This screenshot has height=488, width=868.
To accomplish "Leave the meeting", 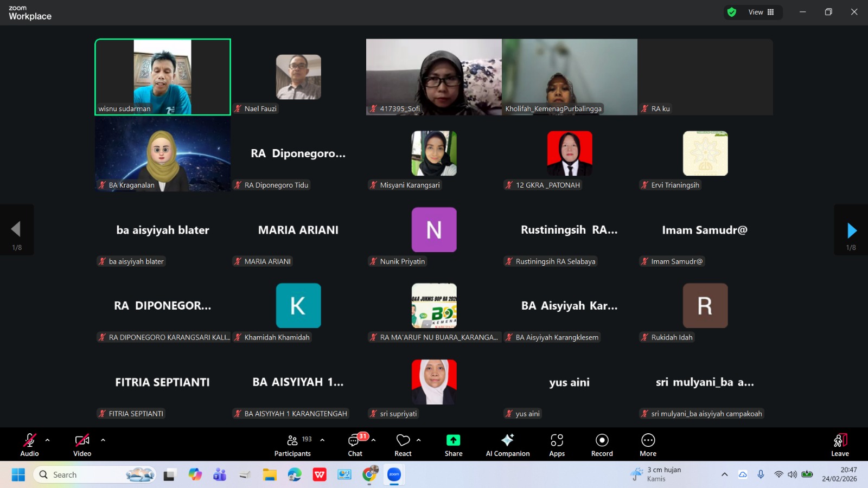I will (x=839, y=445).
